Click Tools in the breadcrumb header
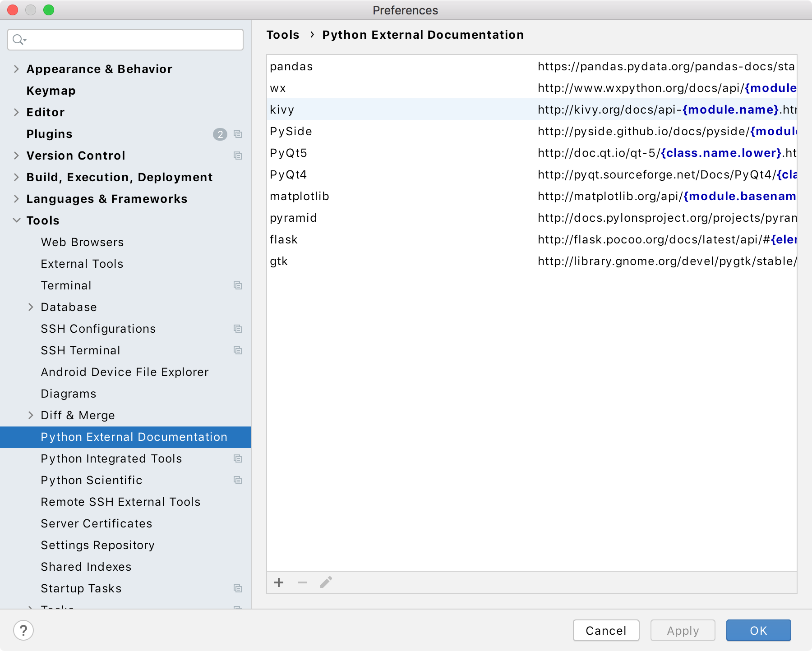 click(283, 35)
